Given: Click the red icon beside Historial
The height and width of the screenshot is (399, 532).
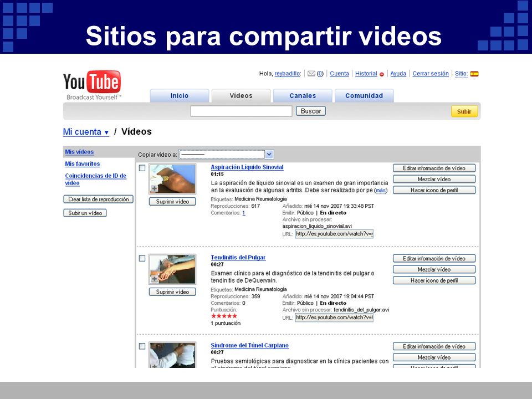Looking at the screenshot, I should coord(382,74).
